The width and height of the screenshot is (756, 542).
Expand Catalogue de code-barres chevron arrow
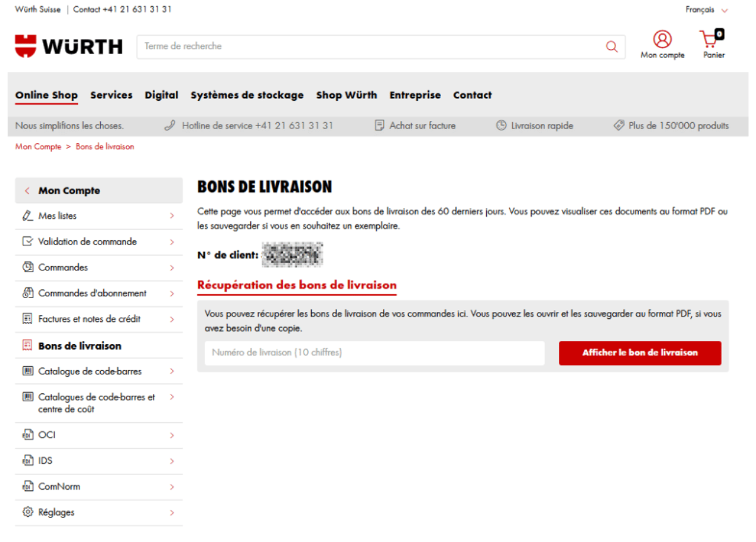[172, 371]
